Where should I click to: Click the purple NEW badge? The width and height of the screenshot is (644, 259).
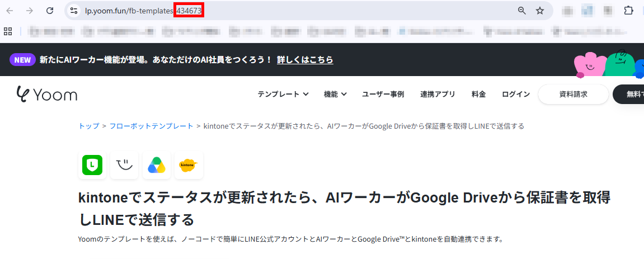(x=22, y=60)
